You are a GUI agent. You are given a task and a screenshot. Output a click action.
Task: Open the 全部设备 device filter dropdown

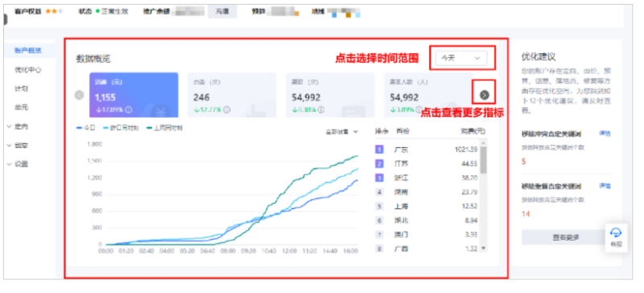(342, 132)
